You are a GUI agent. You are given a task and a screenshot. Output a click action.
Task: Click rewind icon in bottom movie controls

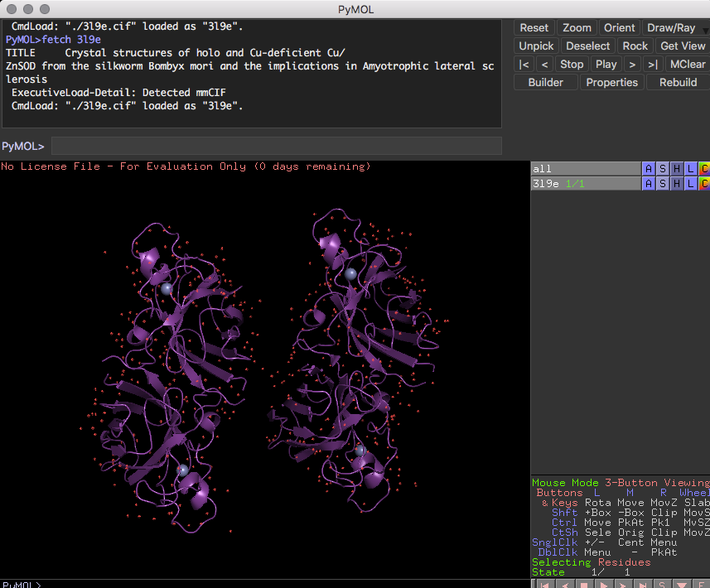545,585
